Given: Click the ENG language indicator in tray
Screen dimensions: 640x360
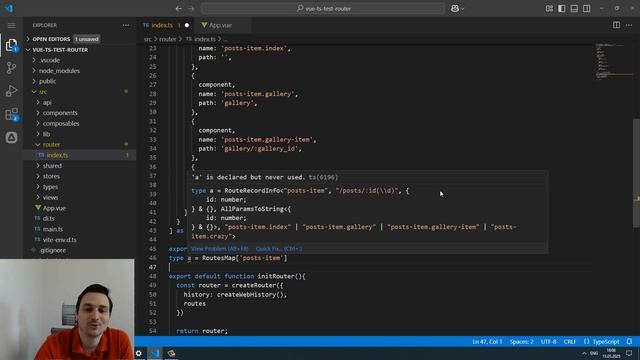Looking at the screenshot, I should [594, 353].
